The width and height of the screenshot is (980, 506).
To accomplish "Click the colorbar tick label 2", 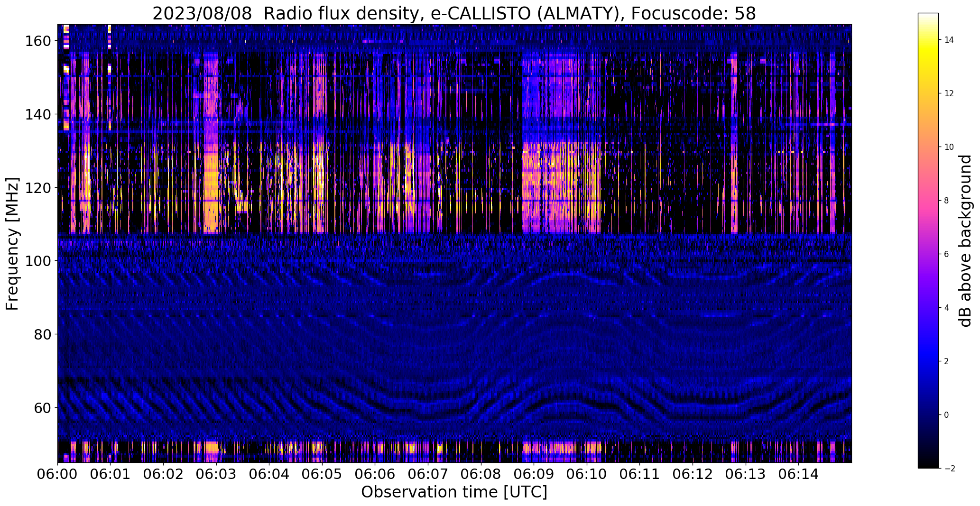I will [947, 361].
